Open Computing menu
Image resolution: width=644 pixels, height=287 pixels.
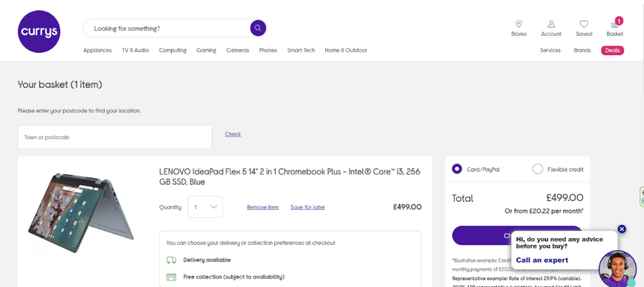coord(172,50)
